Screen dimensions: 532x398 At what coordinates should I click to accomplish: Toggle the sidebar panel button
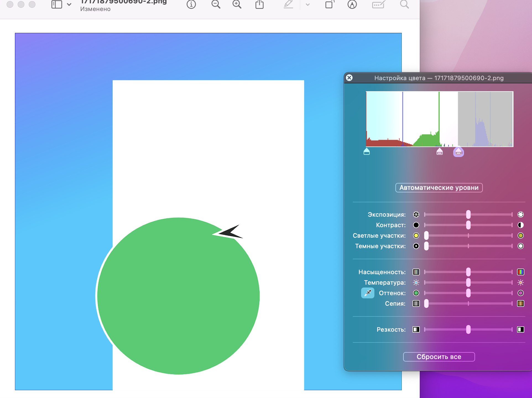[57, 4]
